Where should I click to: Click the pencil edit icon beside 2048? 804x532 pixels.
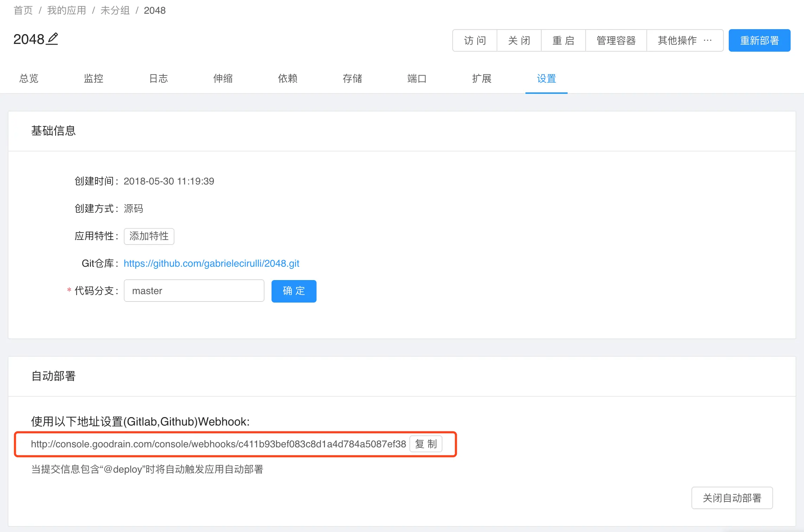point(53,39)
